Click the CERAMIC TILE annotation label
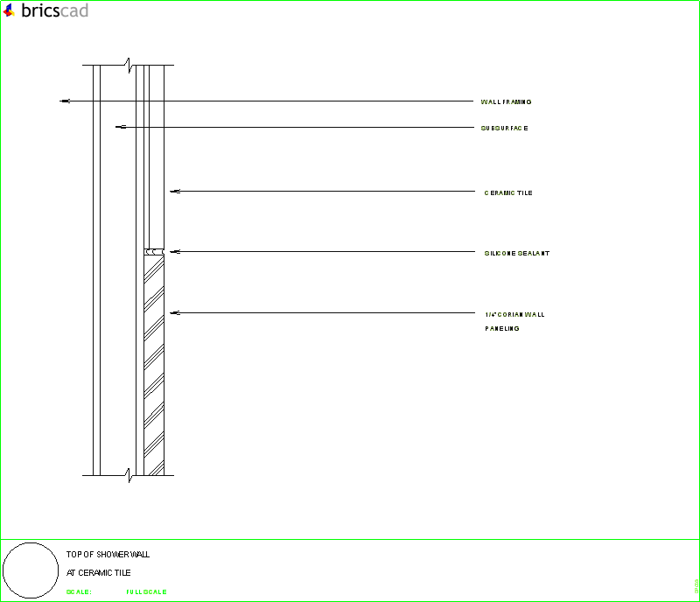This screenshot has height=602, width=700. tap(508, 192)
